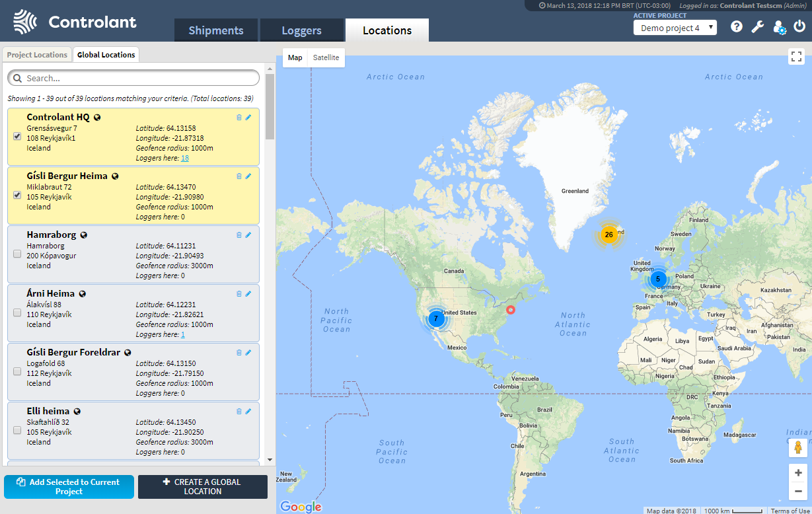Switch map to Satellite view
The image size is (812, 514).
[x=326, y=57]
